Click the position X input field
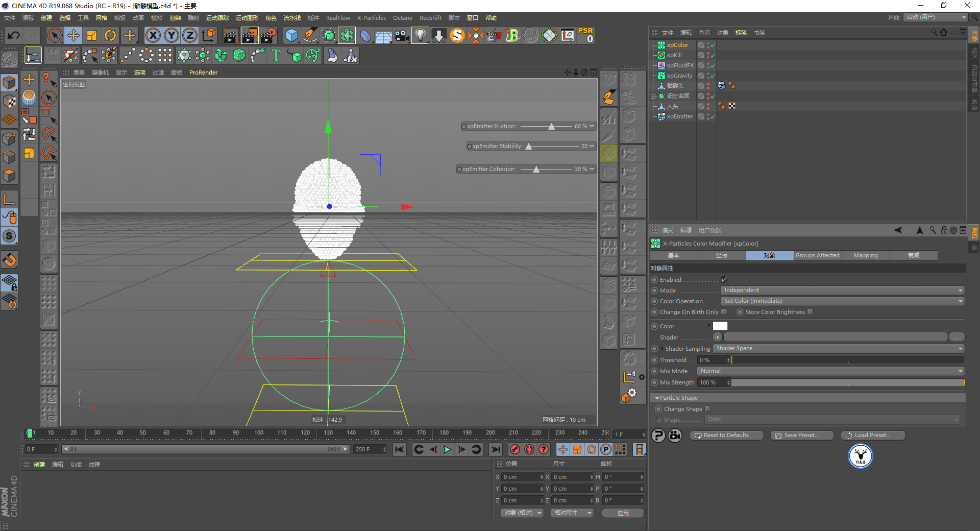 pos(522,477)
